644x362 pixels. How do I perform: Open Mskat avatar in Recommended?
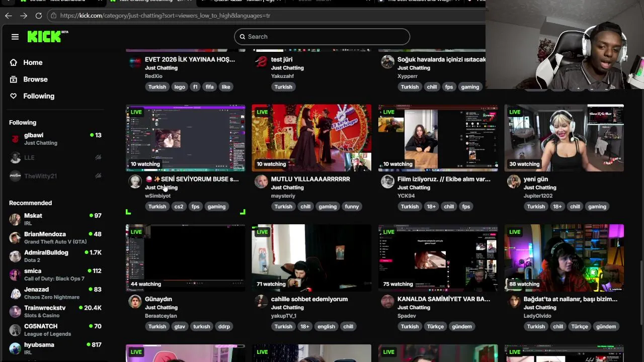coord(15,219)
